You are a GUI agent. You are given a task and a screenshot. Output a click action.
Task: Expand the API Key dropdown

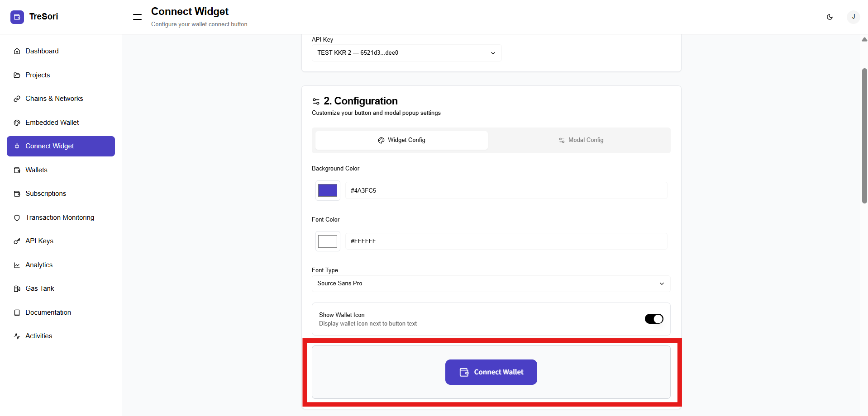click(x=406, y=53)
